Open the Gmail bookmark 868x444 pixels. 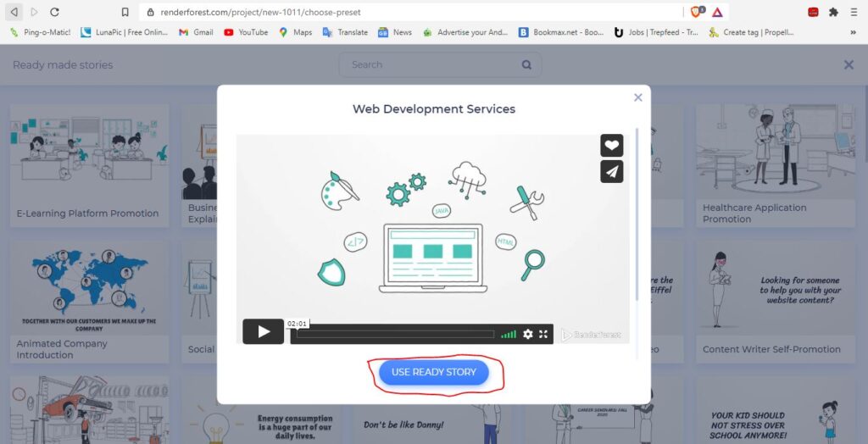196,32
